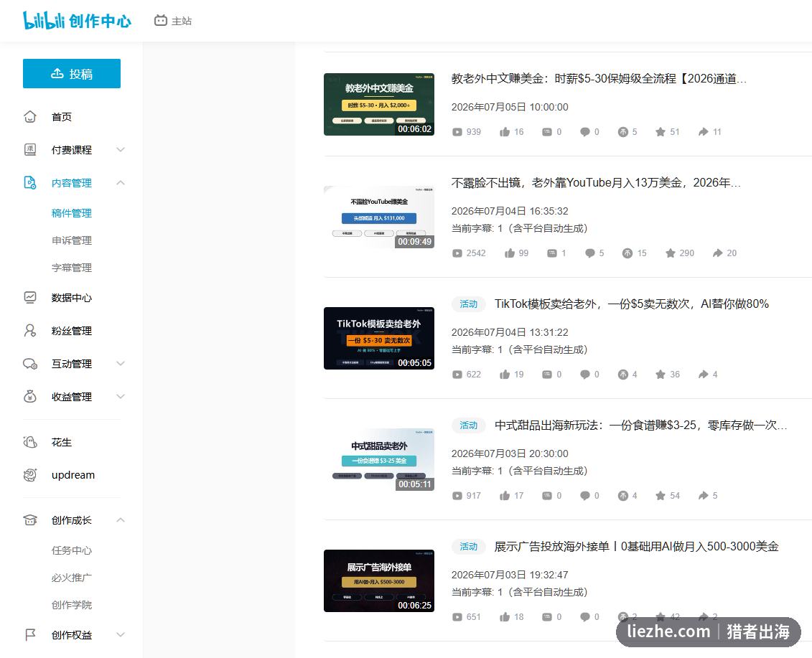Screen dimensions: 812x658
Task: Click the 粉丝管理 person icon
Action: (x=30, y=331)
